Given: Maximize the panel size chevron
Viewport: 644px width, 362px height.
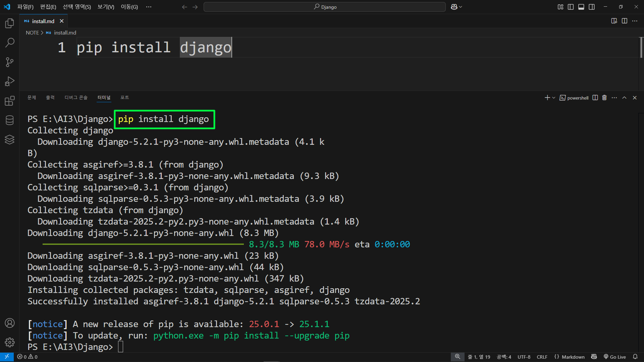Looking at the screenshot, I should (x=624, y=98).
